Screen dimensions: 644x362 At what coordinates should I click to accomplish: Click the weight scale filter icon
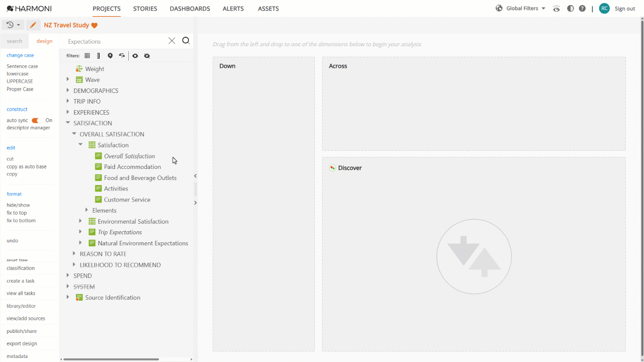(x=122, y=56)
